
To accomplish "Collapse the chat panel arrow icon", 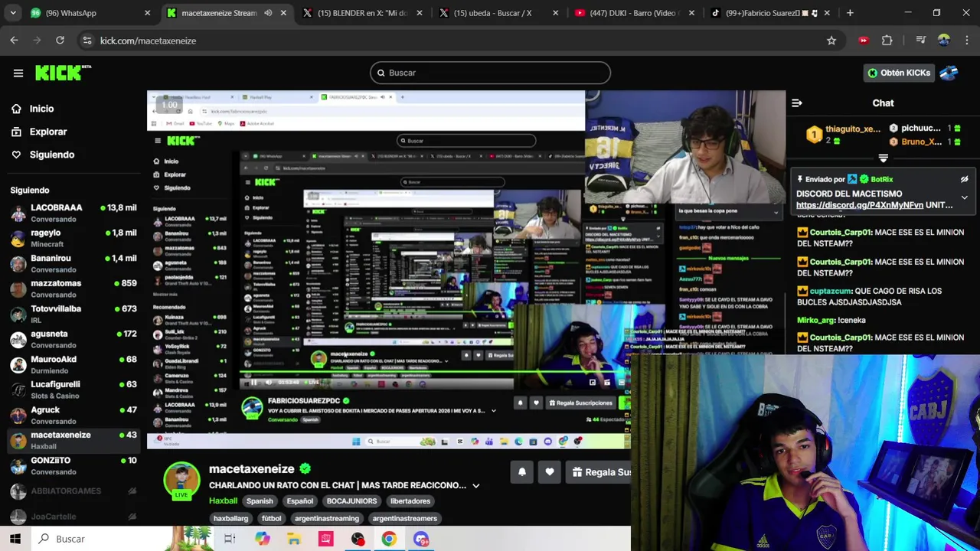I will click(797, 103).
